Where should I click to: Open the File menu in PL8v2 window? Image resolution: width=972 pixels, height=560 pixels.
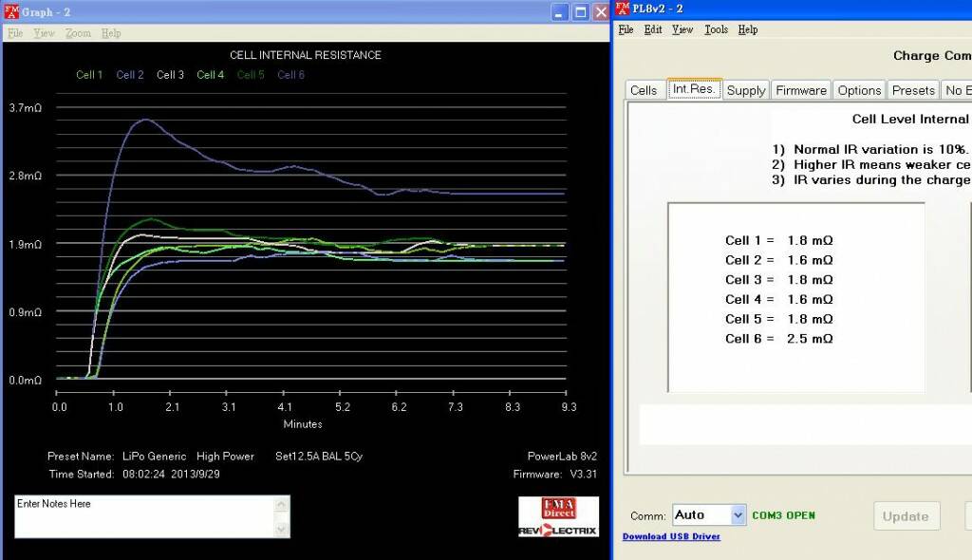click(626, 29)
